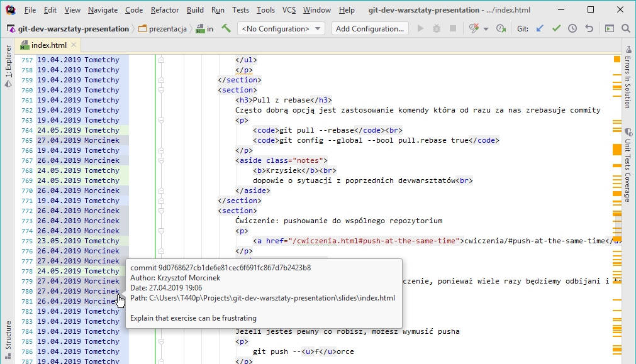Click the Add Configuration button
The width and height of the screenshot is (636, 364).
pos(369,28)
